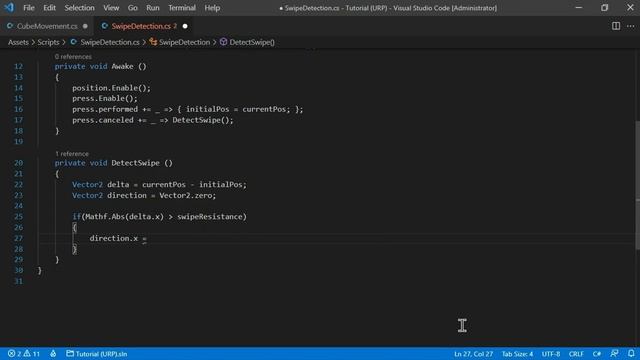The image size is (640, 360).
Task: Open the Edit menu
Action: click(49, 8)
